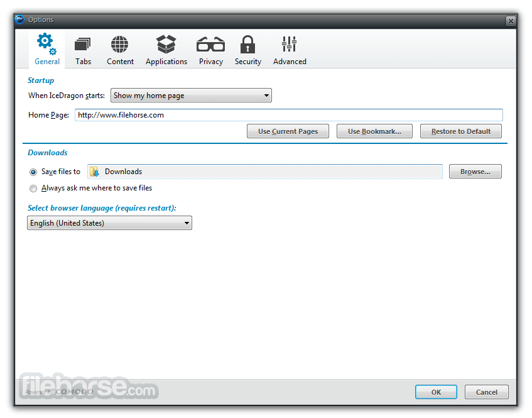Screen dimensions: 532x418
Task: Open the browser language dropdown
Action: [109, 223]
